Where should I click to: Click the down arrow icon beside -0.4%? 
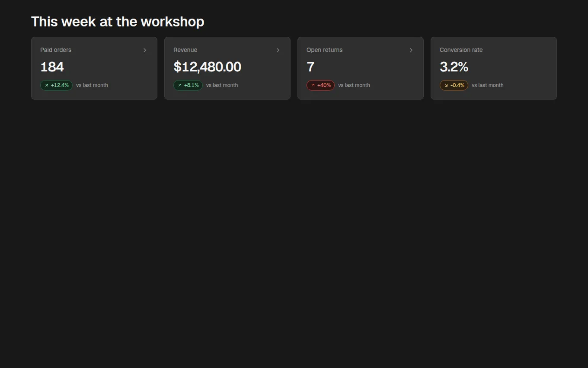coord(446,85)
